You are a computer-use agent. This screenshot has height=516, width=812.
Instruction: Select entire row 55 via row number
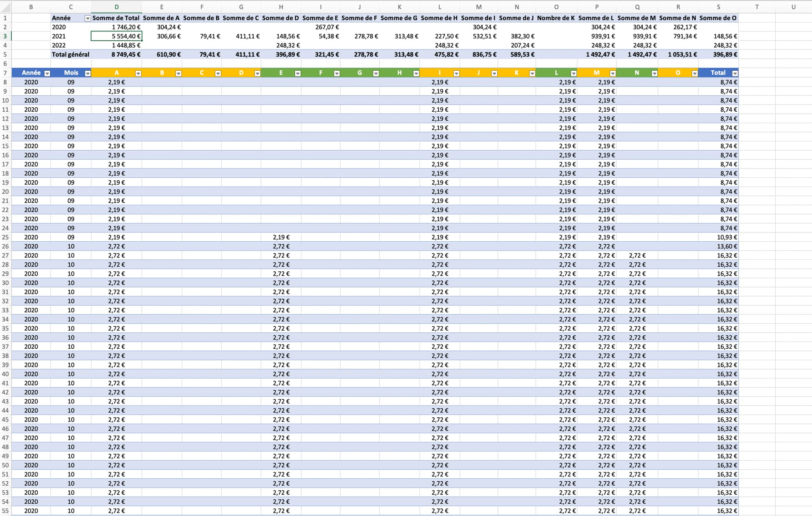pos(5,510)
